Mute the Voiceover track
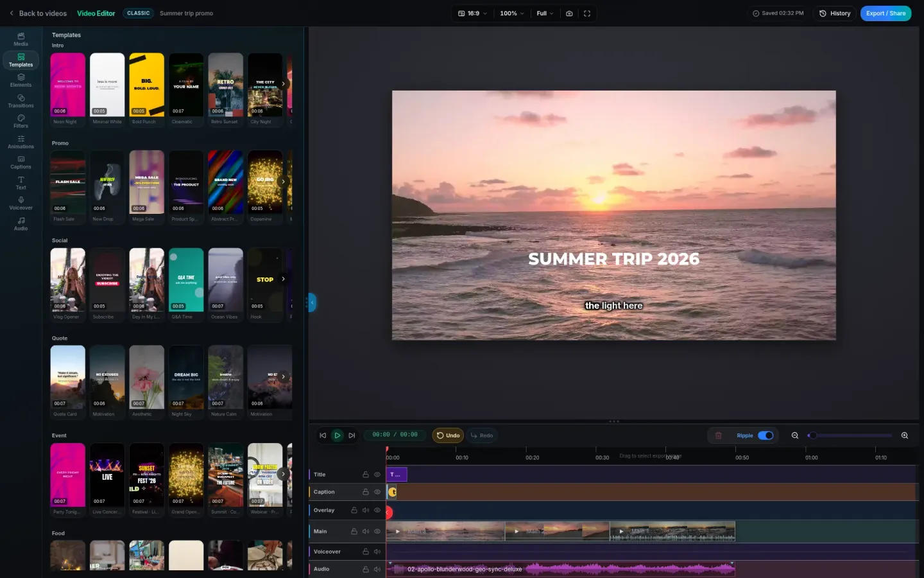The image size is (924, 578). point(377,552)
